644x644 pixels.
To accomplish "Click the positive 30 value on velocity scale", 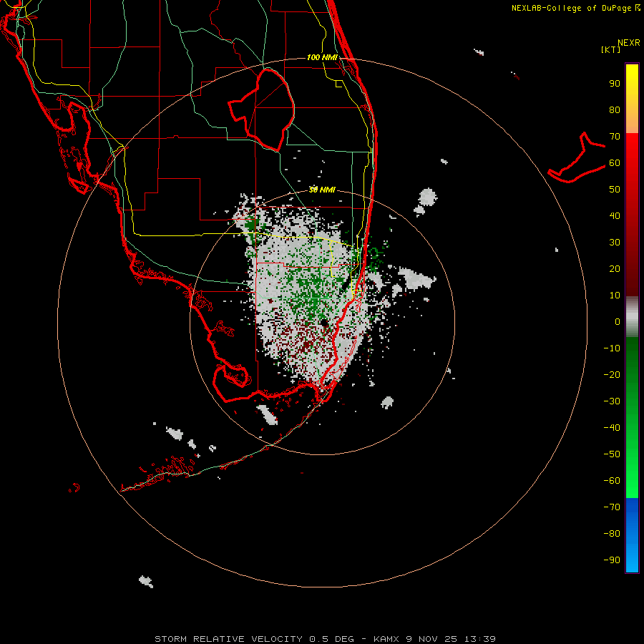I will click(615, 243).
